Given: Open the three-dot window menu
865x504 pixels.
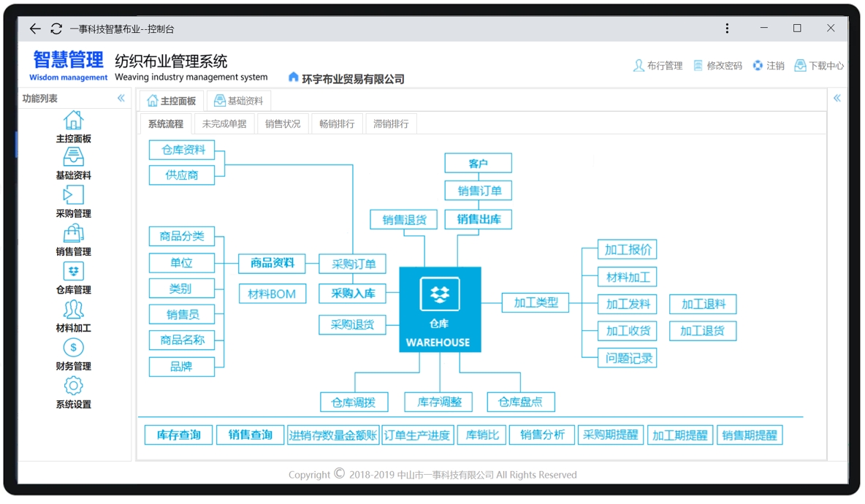Looking at the screenshot, I should [727, 28].
